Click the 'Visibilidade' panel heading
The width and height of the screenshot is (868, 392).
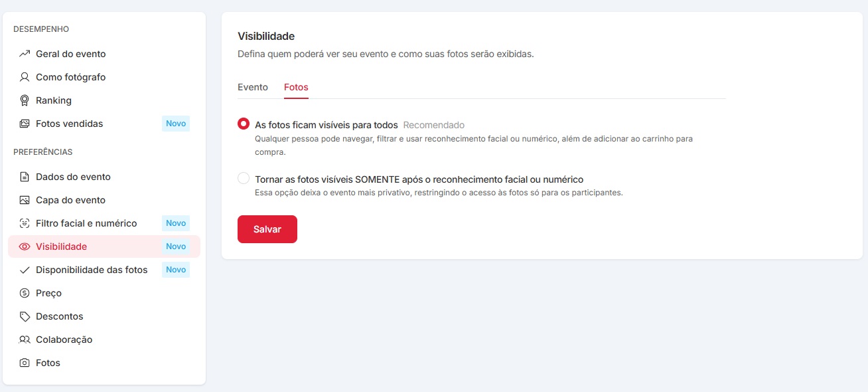point(266,36)
